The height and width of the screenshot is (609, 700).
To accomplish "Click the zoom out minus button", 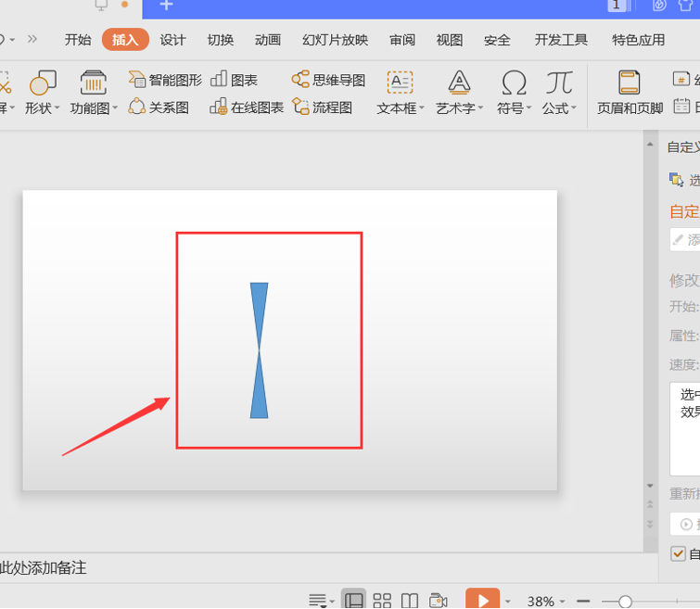I will 583,602.
